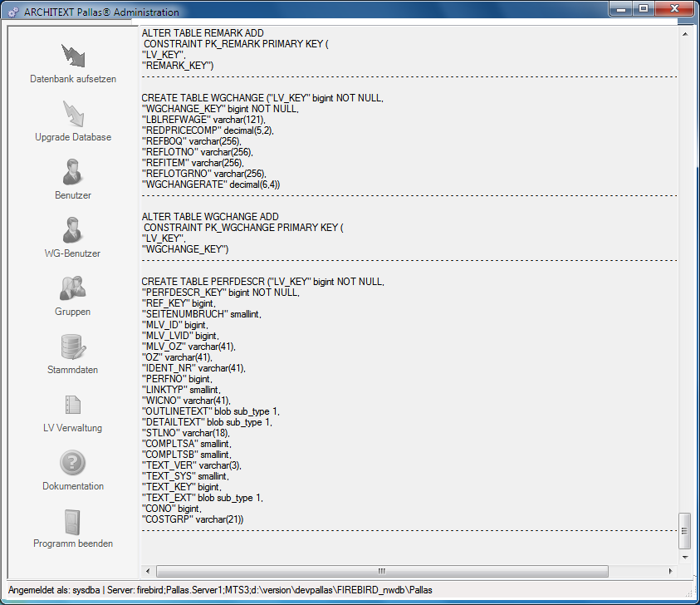Click the horizontal scrollbar right arrow
Image resolution: width=700 pixels, height=605 pixels.
coord(670,571)
